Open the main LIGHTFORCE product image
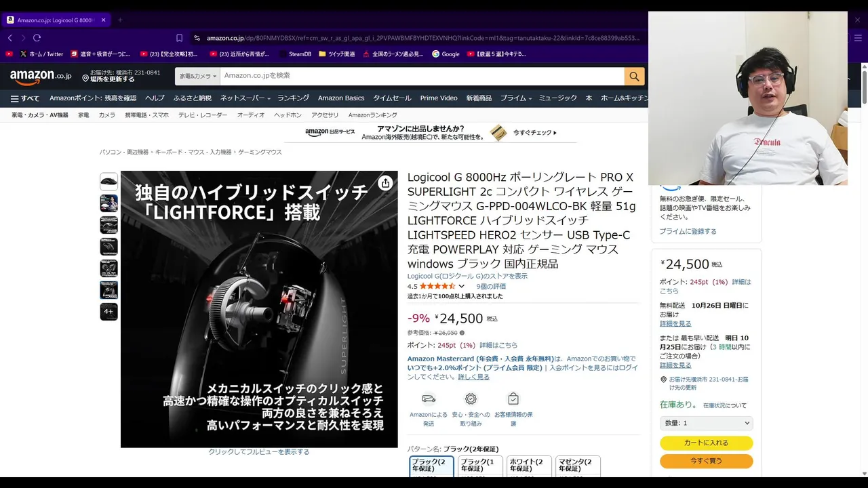868x488 pixels. point(259,309)
